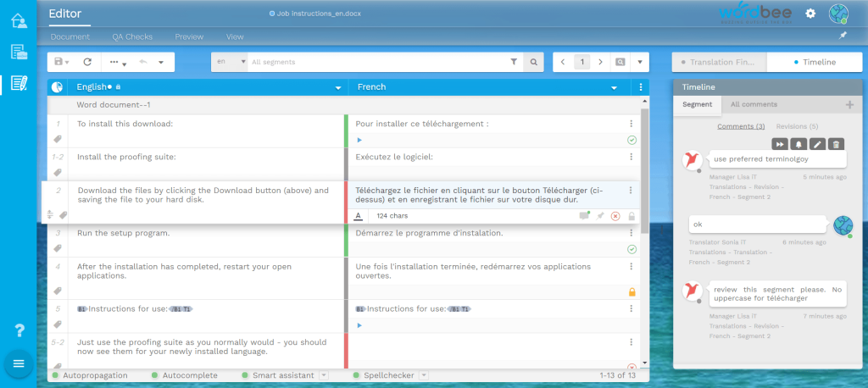Click the All segments filter field
The image size is (868, 388).
[376, 62]
